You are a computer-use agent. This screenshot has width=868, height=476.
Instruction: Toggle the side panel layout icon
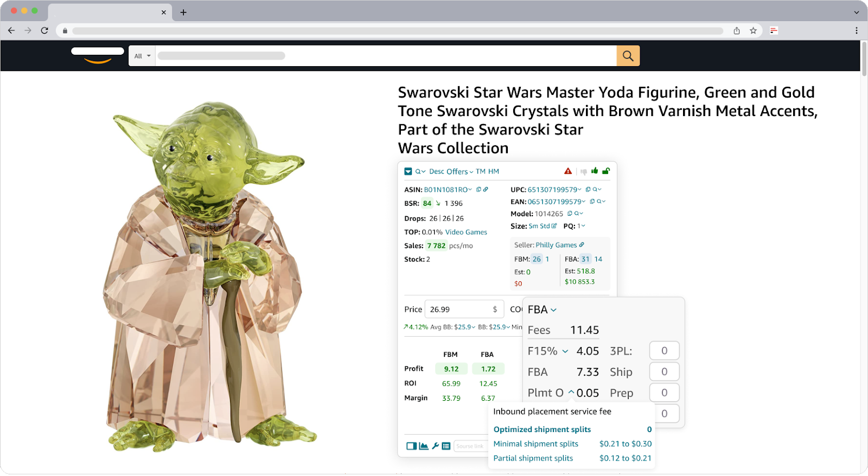coord(411,446)
